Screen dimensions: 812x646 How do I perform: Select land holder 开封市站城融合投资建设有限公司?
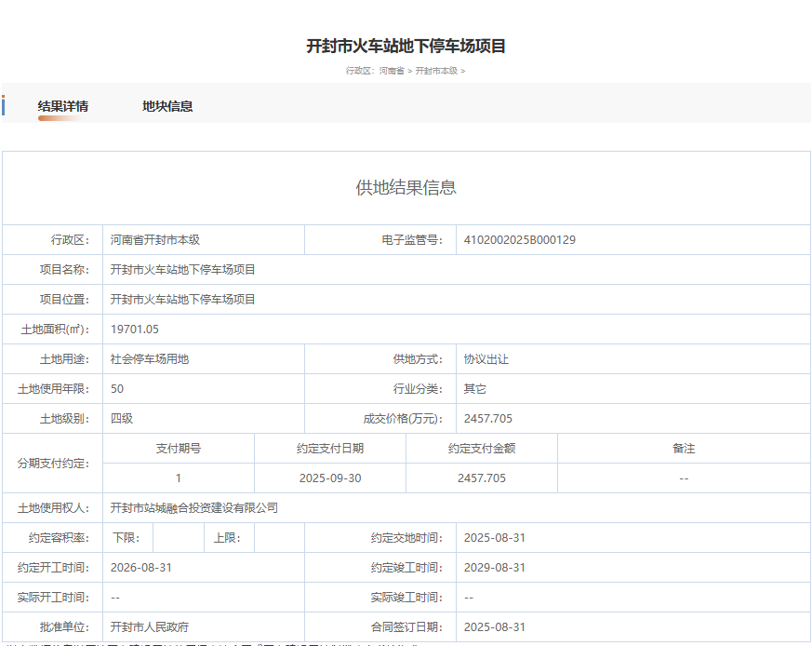point(194,508)
